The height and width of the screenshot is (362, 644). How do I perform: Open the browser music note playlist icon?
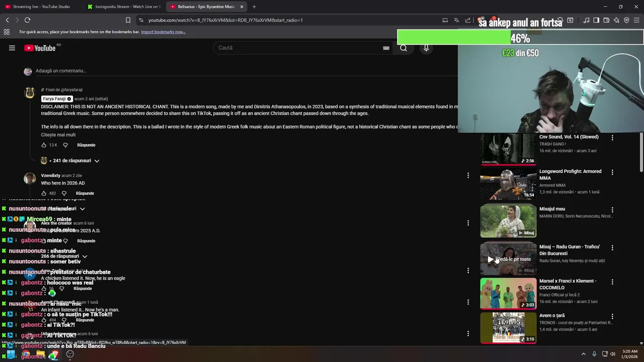click(x=586, y=20)
